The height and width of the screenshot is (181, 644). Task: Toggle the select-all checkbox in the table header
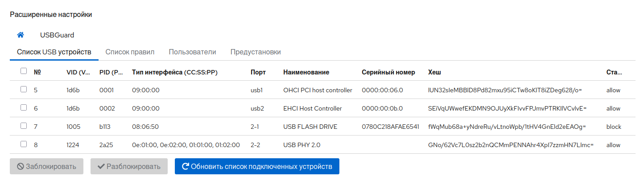[x=24, y=71]
